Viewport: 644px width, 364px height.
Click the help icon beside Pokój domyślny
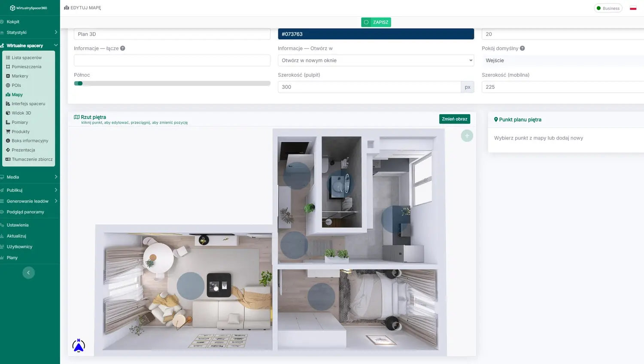522,49
